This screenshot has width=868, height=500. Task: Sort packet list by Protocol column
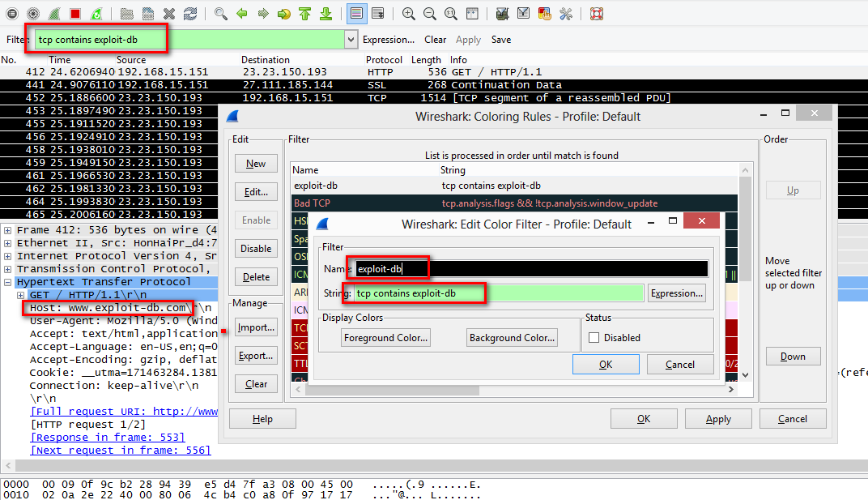384,59
